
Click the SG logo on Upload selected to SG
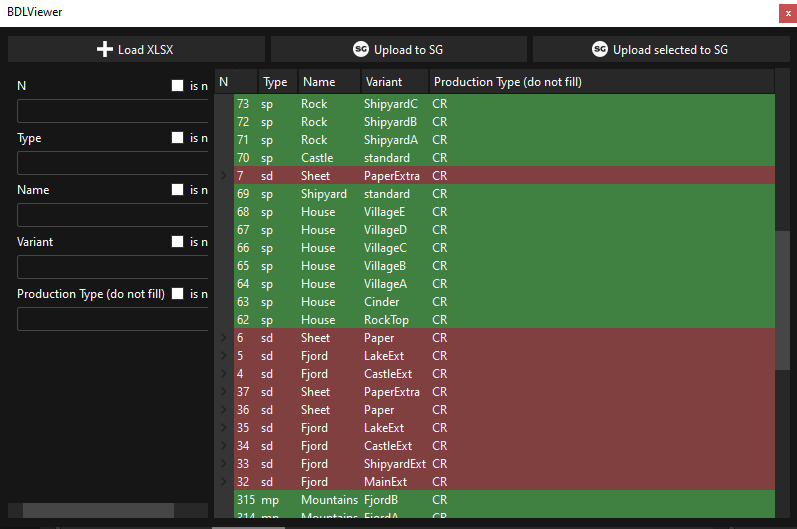(600, 49)
